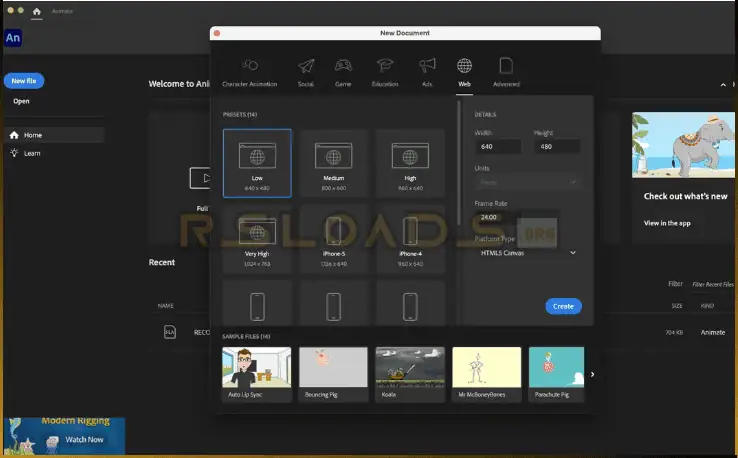Select the Social paper plane icon

pos(306,67)
